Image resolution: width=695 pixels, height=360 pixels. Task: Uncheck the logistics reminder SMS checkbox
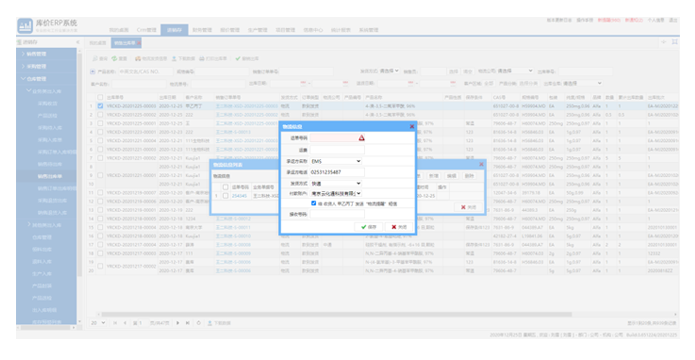click(314, 203)
